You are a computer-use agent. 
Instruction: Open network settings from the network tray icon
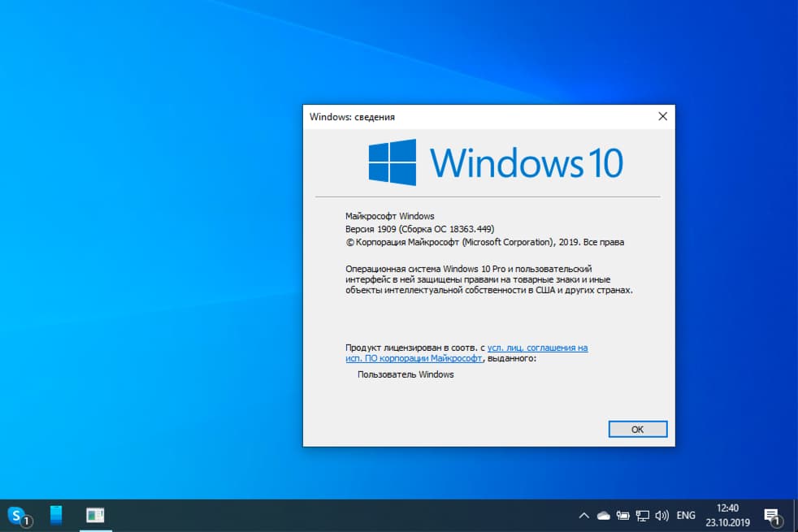click(x=642, y=515)
